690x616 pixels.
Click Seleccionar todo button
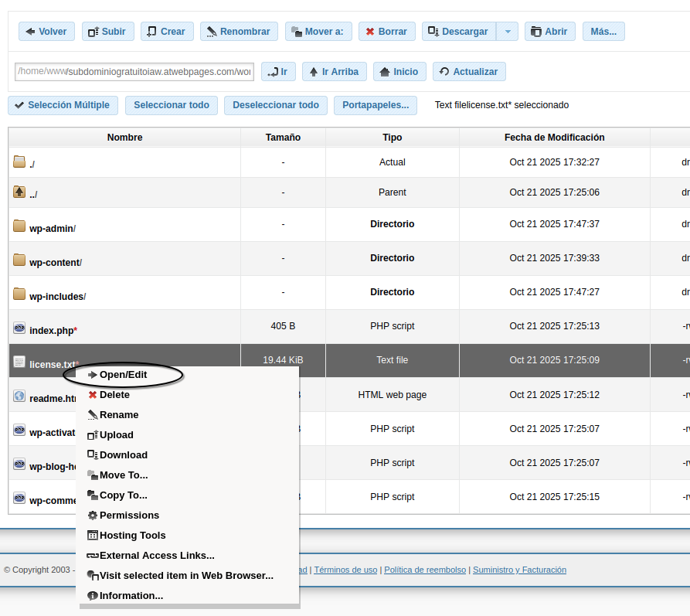(172, 105)
